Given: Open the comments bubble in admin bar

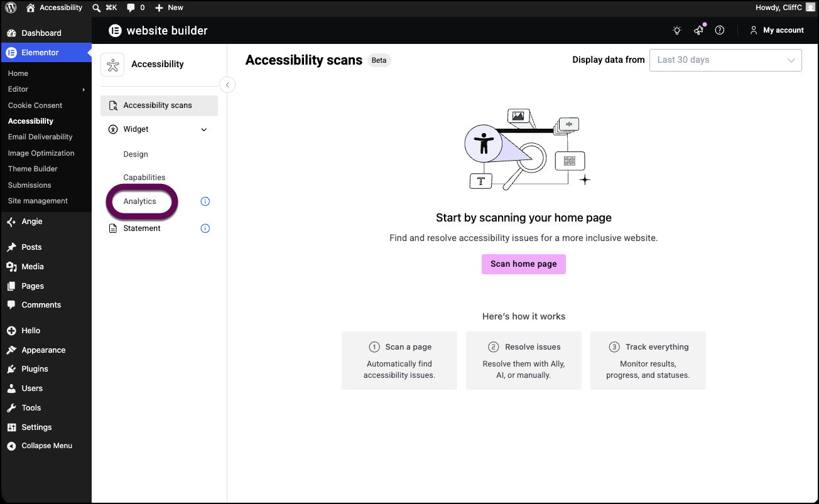Looking at the screenshot, I should click(136, 8).
